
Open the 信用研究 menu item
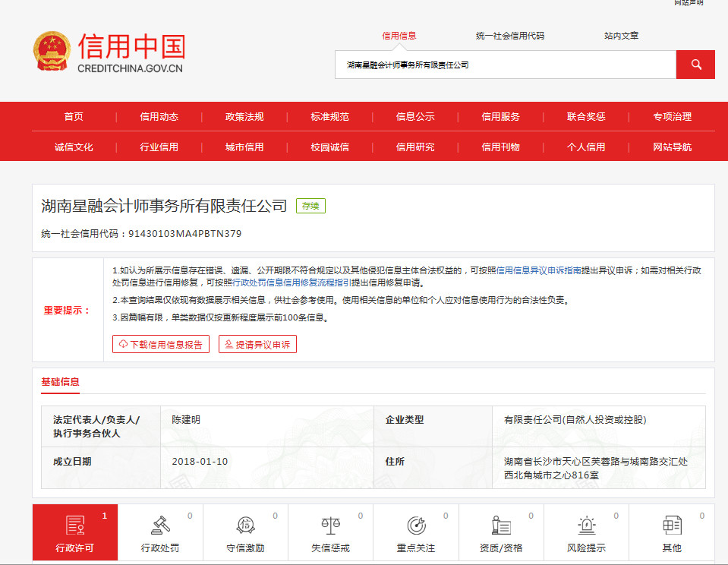coord(415,147)
